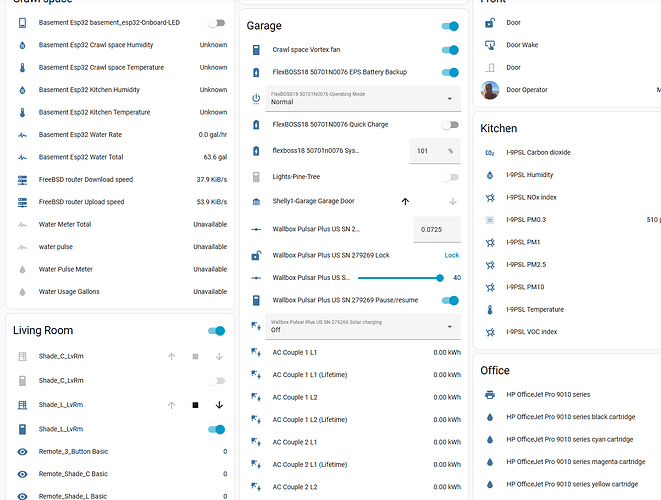Toggle Wallbox Pause/resume switch

pyautogui.click(x=450, y=300)
